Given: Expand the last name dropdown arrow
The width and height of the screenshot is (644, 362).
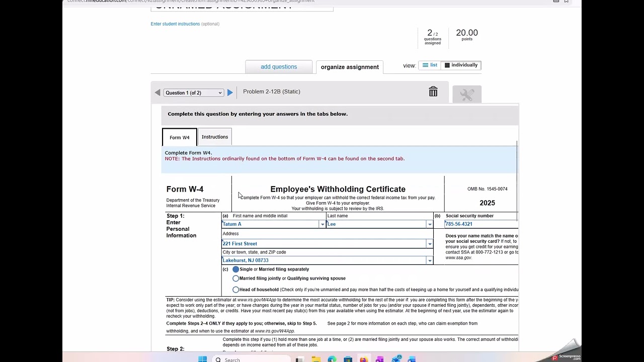Looking at the screenshot, I should [430, 224].
